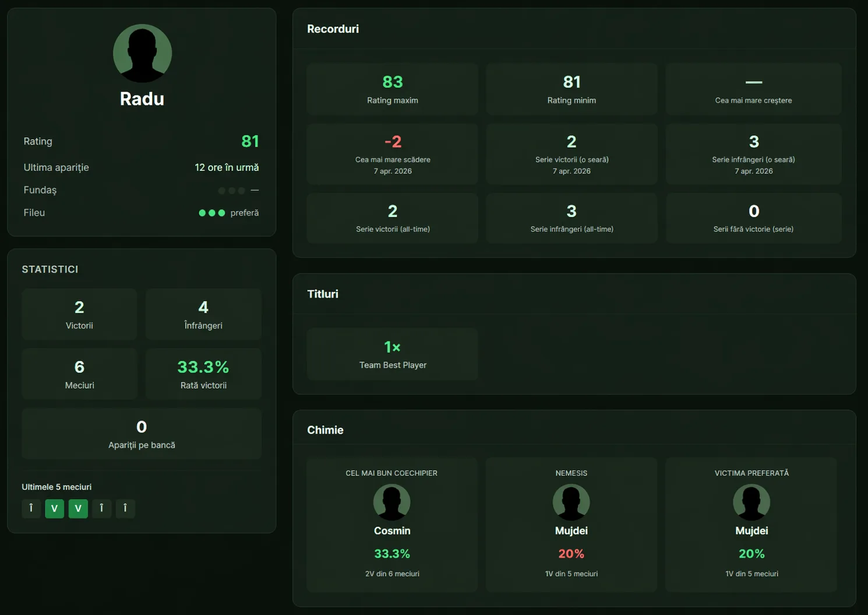Open the Apariții pe bancă tile
The width and height of the screenshot is (868, 615).
142,434
